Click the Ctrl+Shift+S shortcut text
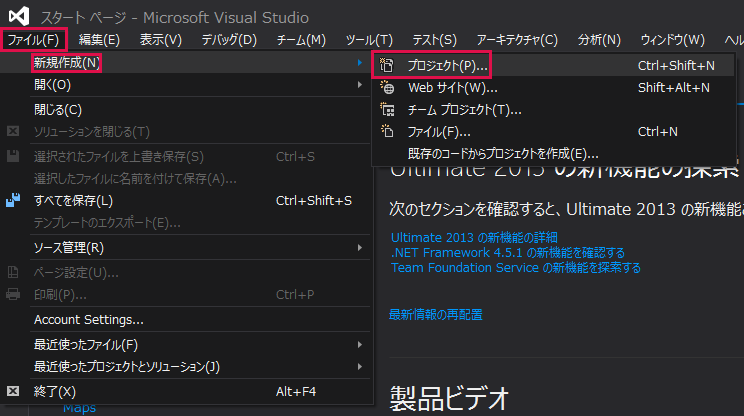The height and width of the screenshot is (416, 744). [x=314, y=201]
